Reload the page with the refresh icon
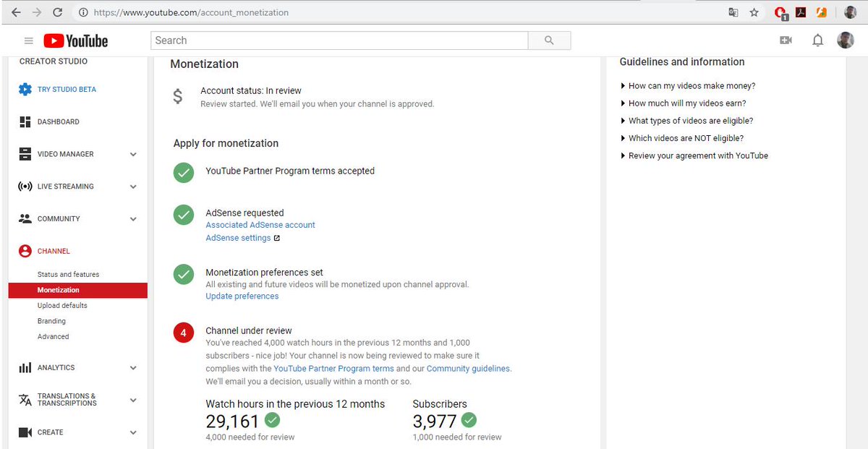 [x=58, y=12]
